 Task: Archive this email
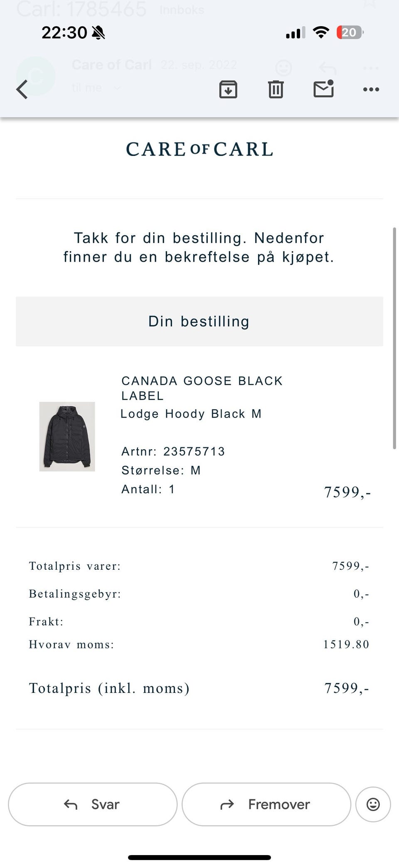[x=228, y=89]
